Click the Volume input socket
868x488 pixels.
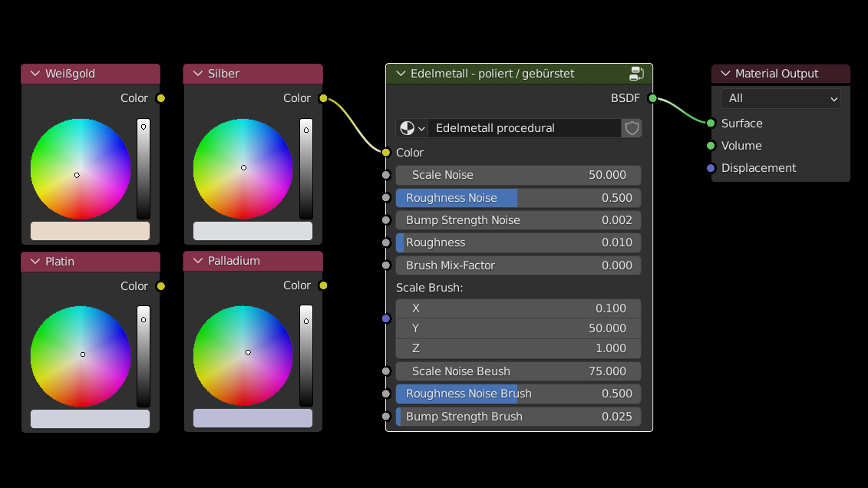[x=711, y=146]
